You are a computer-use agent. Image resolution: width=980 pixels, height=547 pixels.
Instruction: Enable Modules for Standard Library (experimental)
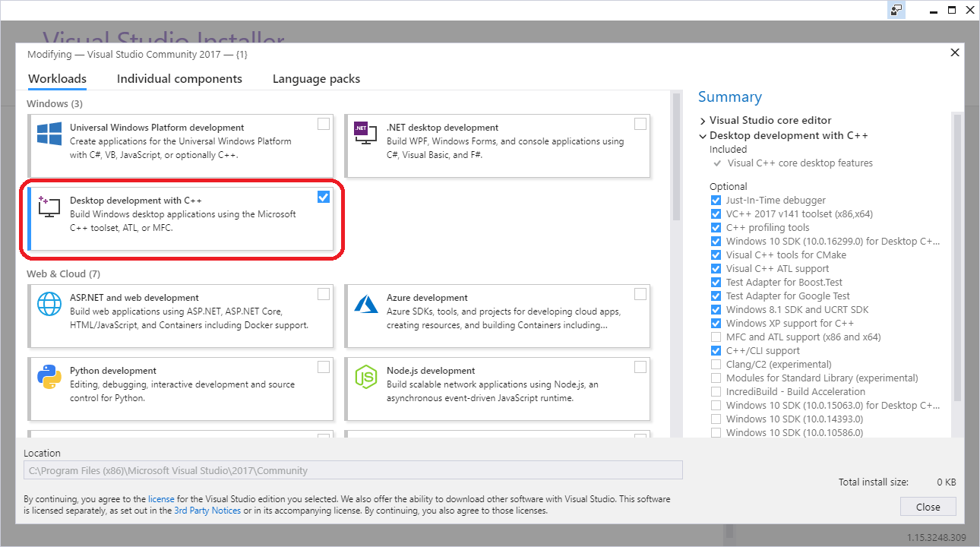pos(716,378)
